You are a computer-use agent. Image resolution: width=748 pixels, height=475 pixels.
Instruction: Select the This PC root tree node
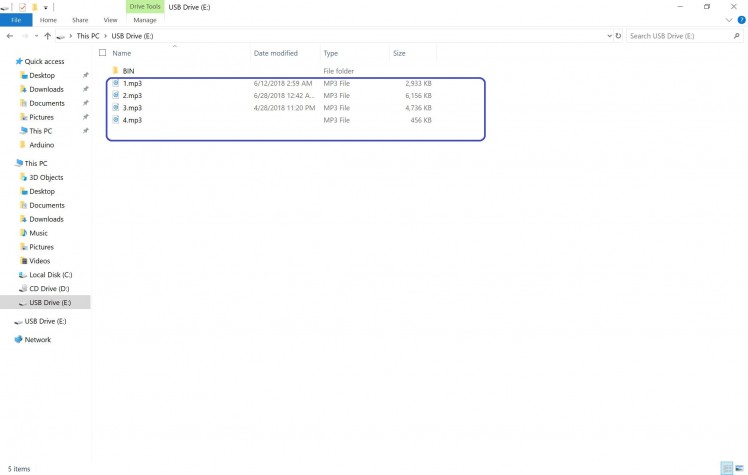point(36,163)
